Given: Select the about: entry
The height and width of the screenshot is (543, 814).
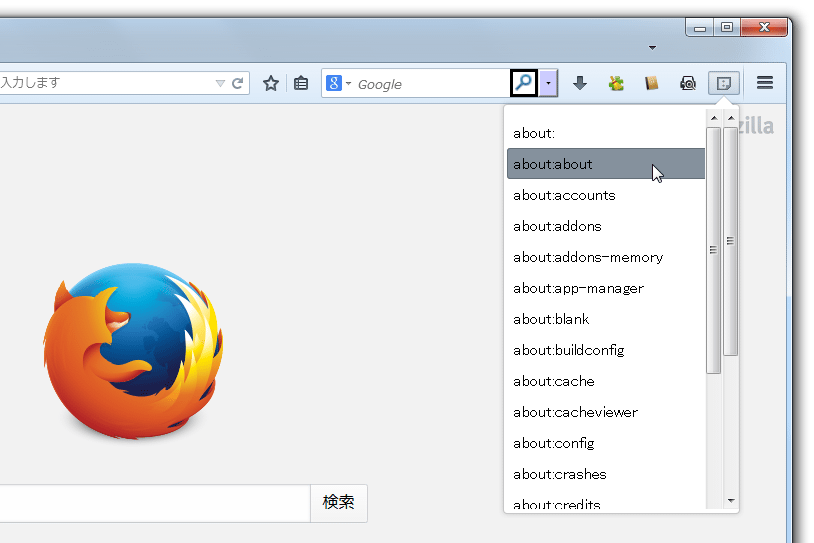Looking at the screenshot, I should (x=605, y=133).
